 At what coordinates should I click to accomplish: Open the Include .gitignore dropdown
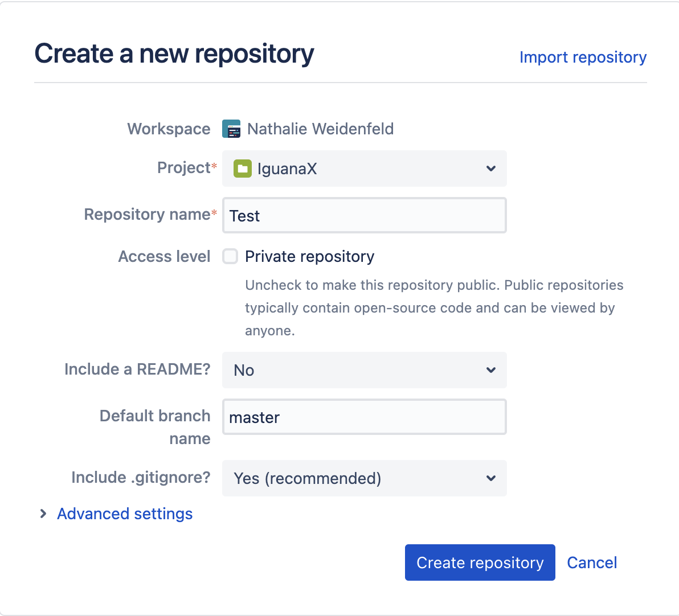click(365, 478)
